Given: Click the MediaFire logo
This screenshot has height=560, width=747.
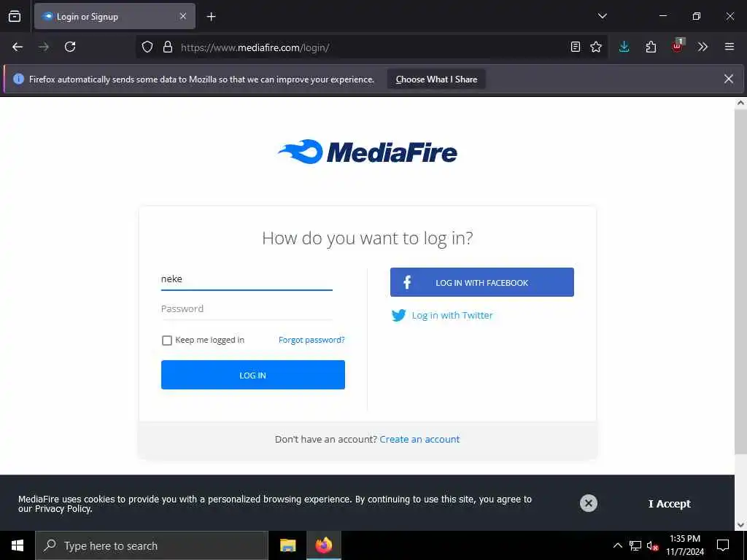Looking at the screenshot, I should 368,152.
